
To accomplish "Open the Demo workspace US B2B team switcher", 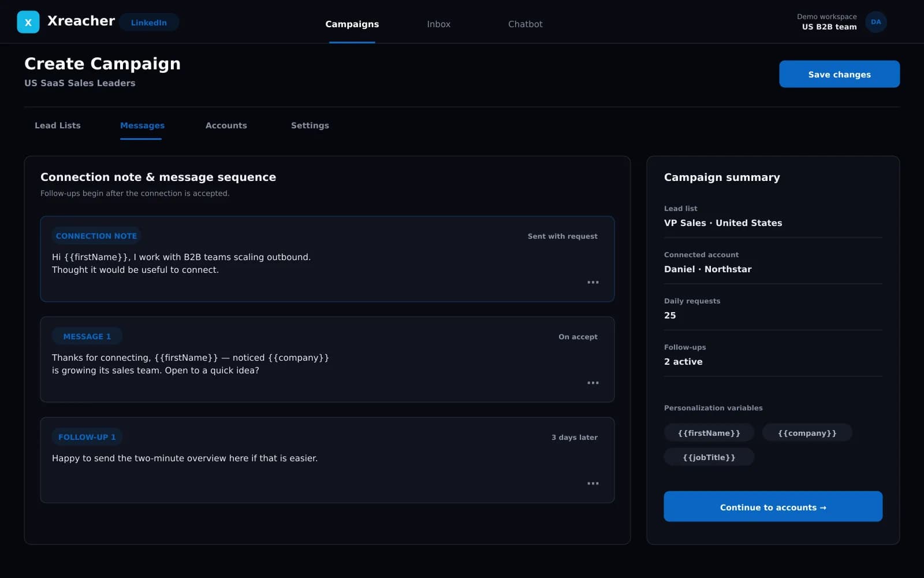I will point(827,22).
